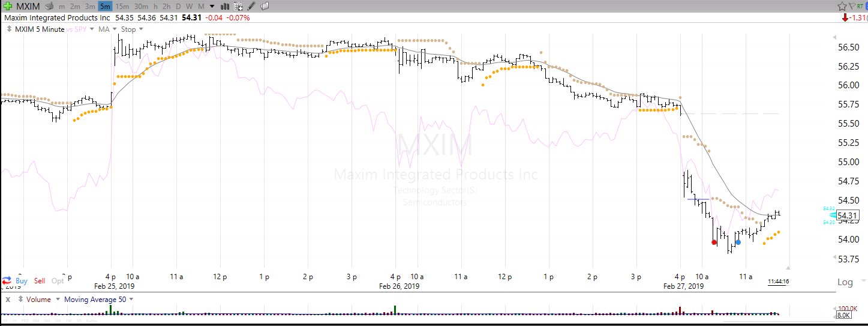Screen dimensions: 868x326
Task: Click the Maxim Integrated Products Inc name
Action: pos(57,18)
